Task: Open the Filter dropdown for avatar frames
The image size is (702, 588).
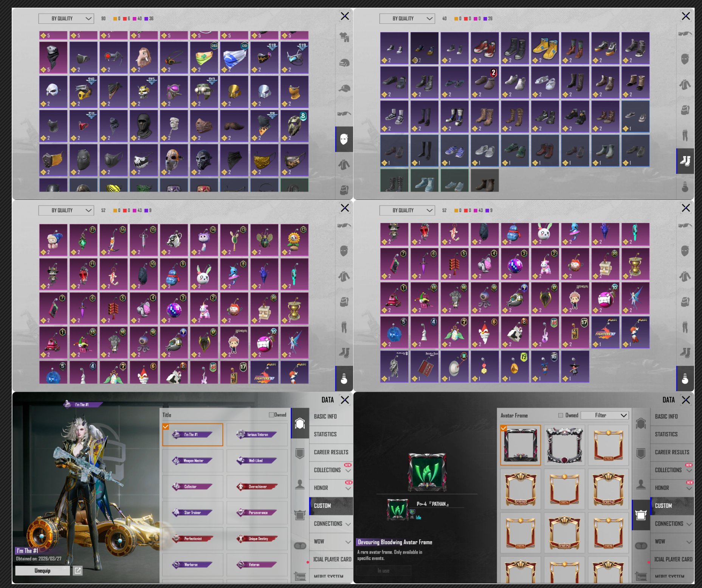Action: [x=604, y=415]
